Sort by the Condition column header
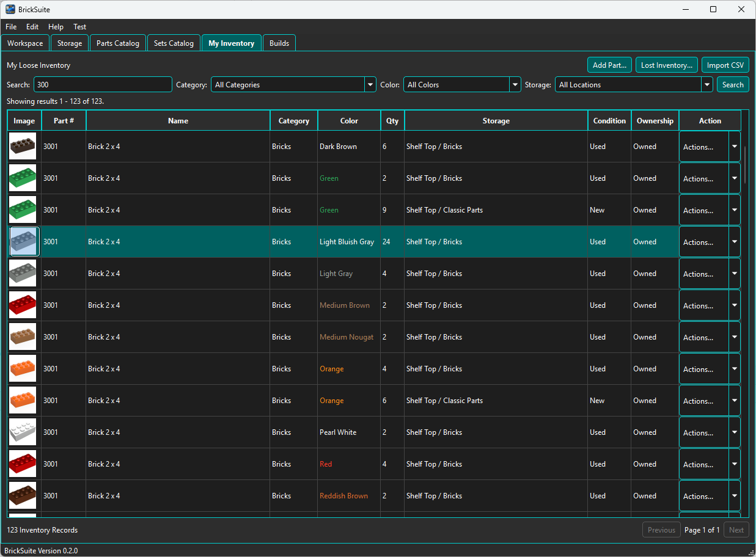 [609, 121]
